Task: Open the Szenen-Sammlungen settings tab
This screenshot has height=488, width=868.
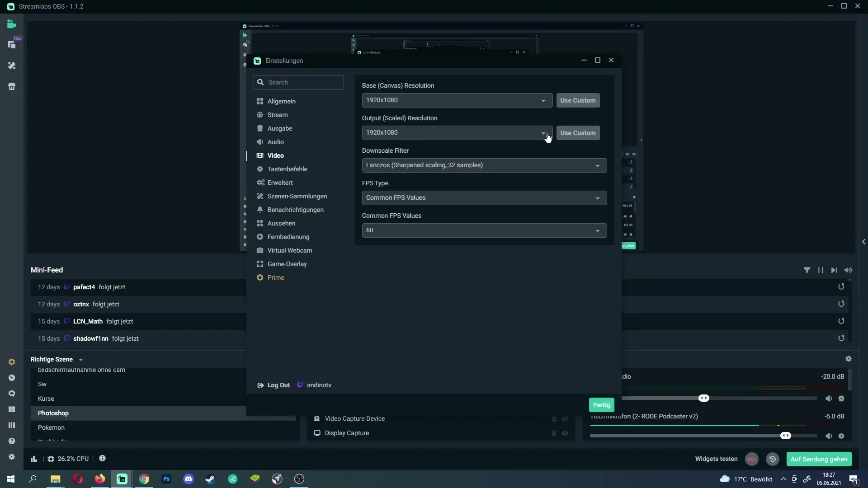Action: (x=297, y=196)
